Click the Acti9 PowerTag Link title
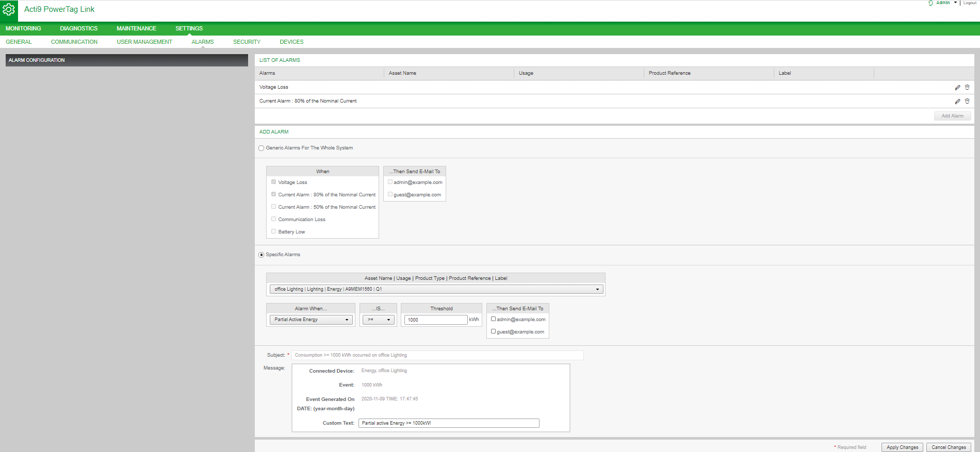 pos(59,9)
